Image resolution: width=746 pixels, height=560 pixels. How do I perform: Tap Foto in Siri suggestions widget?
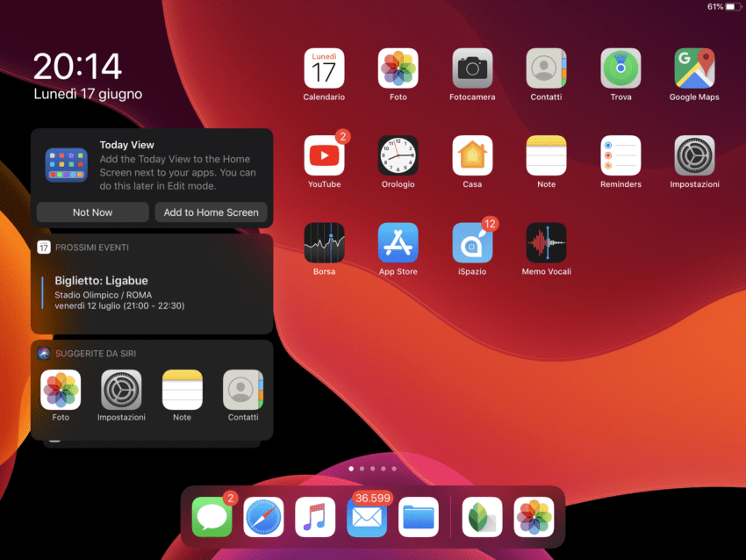tap(61, 390)
